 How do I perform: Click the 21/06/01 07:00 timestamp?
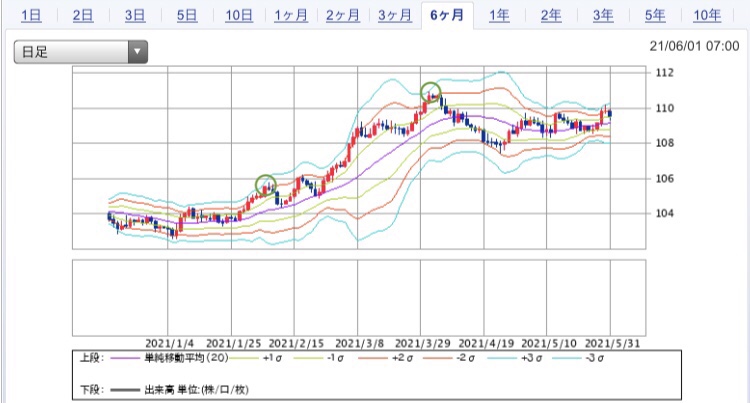click(x=694, y=46)
